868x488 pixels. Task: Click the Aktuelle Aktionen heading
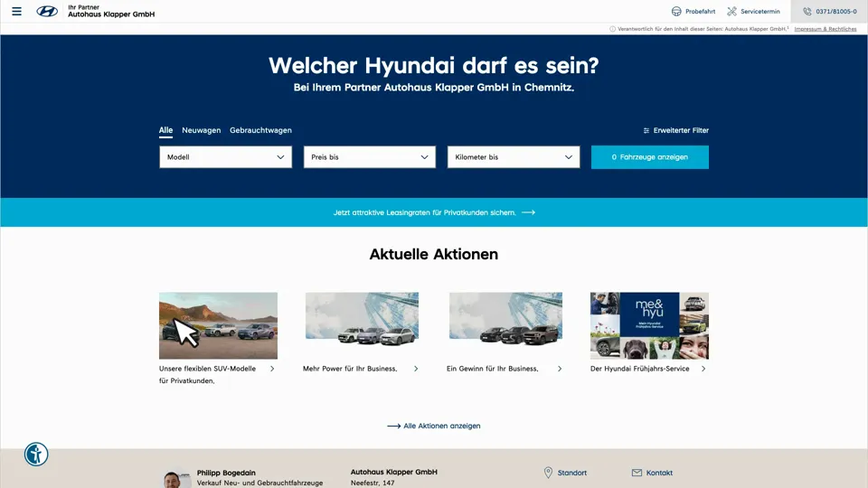click(434, 254)
